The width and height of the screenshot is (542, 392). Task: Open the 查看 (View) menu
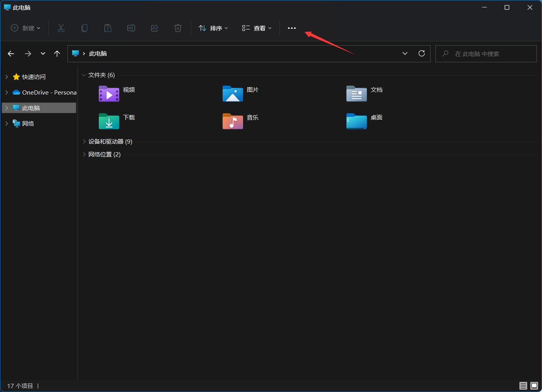(x=257, y=28)
